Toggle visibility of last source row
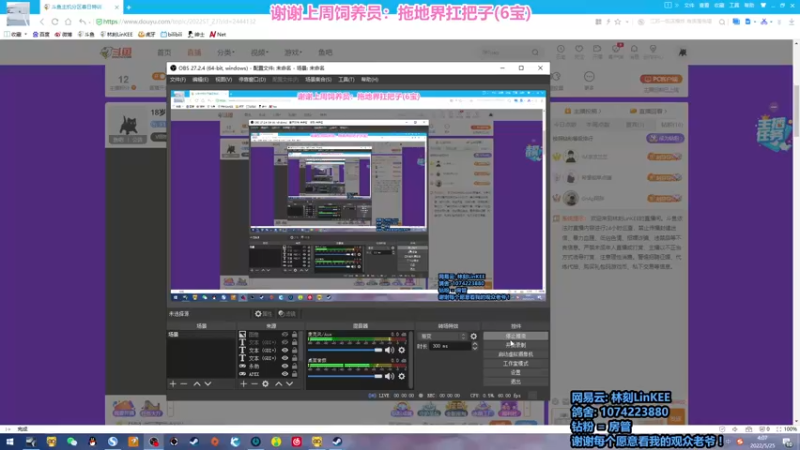 pos(285,374)
